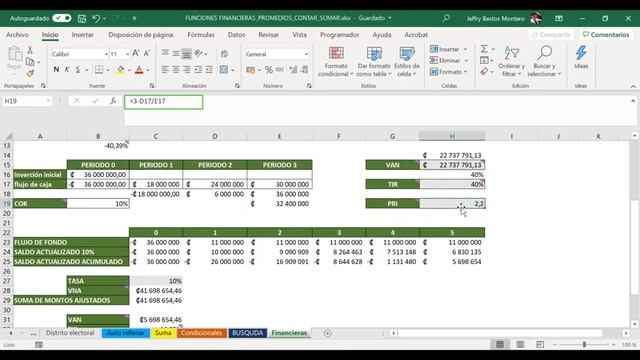Toggle bold N formatting
The width and height of the screenshot is (640, 360).
click(56, 70)
